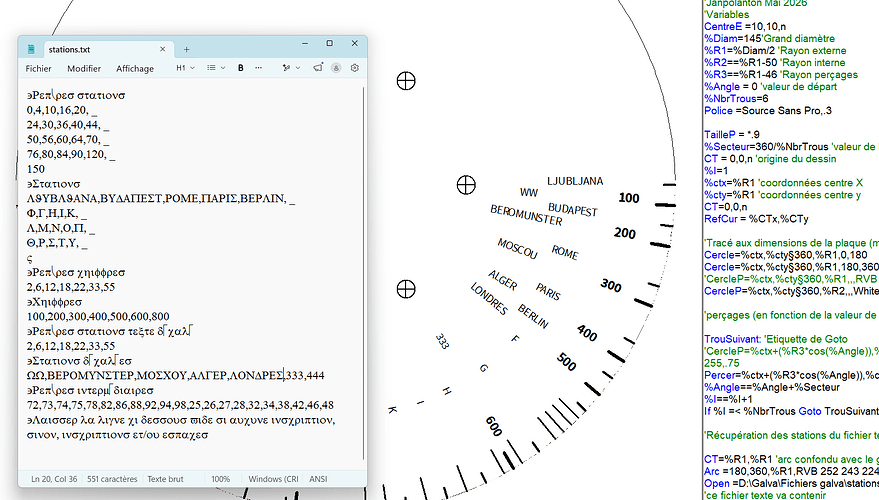Open Notepad settings gear
Screen dimensions: 879x500
point(354,68)
